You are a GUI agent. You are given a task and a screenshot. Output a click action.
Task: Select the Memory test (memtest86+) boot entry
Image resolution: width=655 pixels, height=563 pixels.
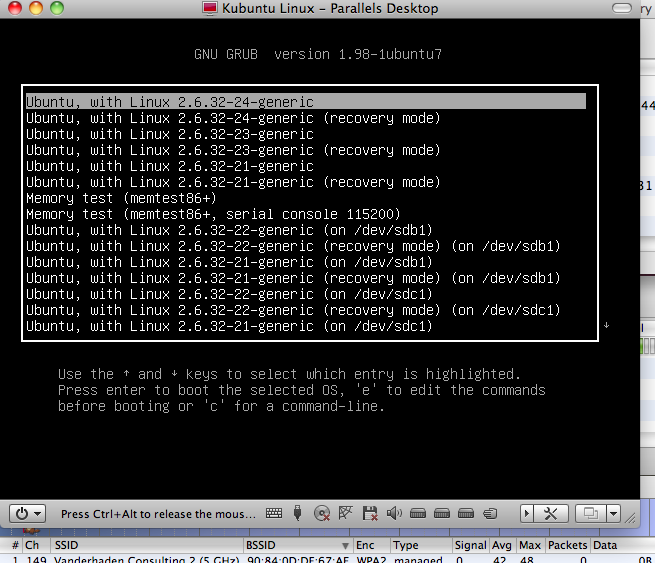click(121, 198)
